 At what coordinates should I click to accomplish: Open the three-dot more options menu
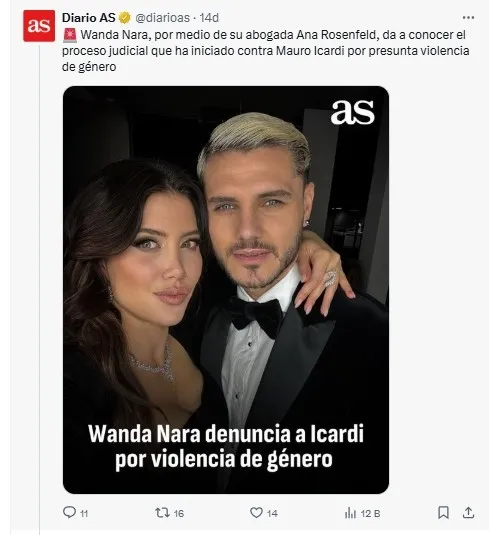tap(468, 18)
